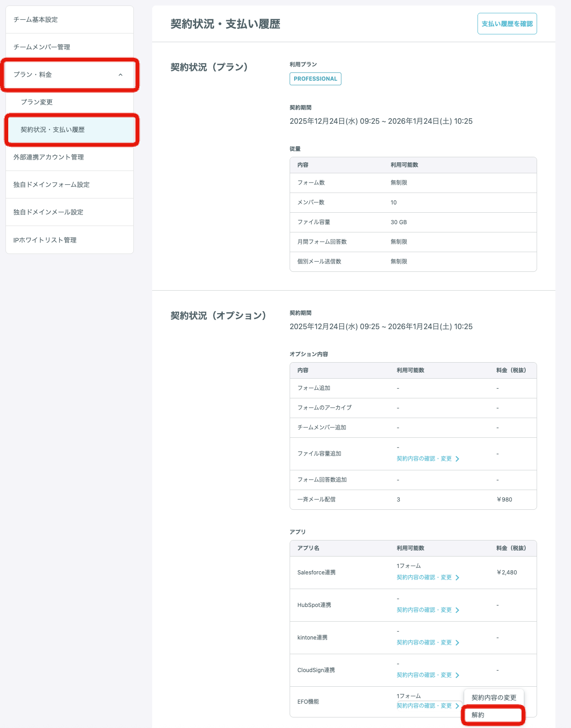Open チームメンバー管理 menu item

[x=42, y=47]
